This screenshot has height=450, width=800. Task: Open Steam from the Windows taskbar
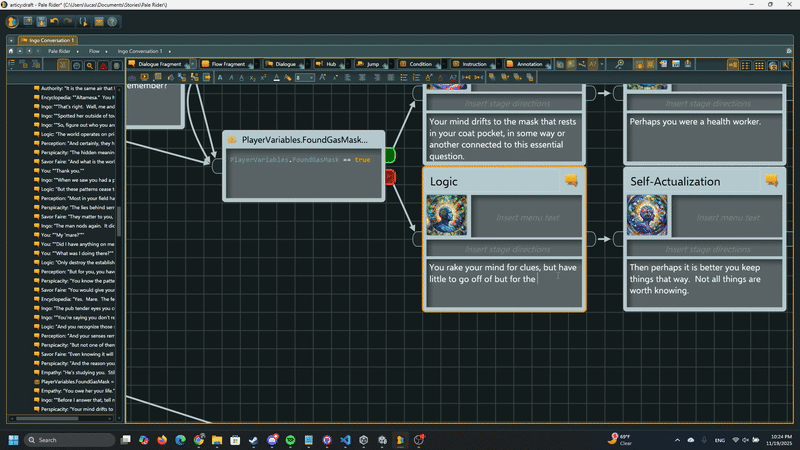[253, 439]
